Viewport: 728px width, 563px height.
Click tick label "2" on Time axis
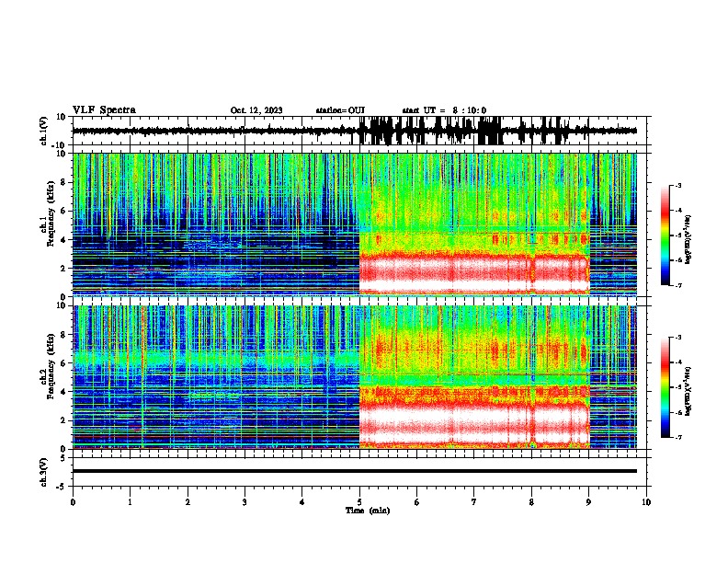[188, 502]
